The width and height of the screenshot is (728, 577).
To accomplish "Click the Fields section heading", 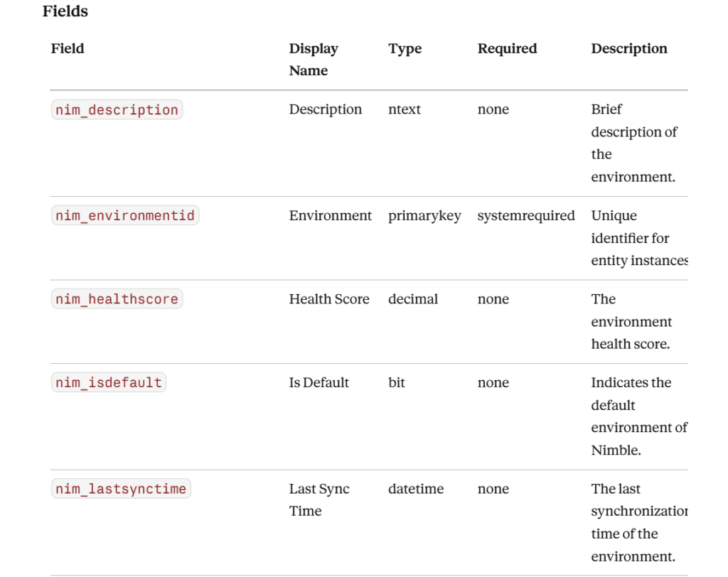I will [x=65, y=11].
